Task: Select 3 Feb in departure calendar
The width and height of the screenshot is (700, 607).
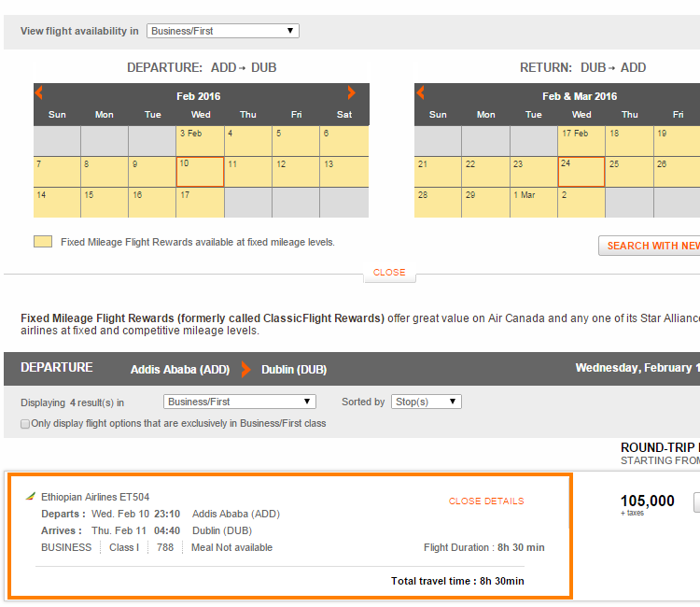Action: click(200, 141)
